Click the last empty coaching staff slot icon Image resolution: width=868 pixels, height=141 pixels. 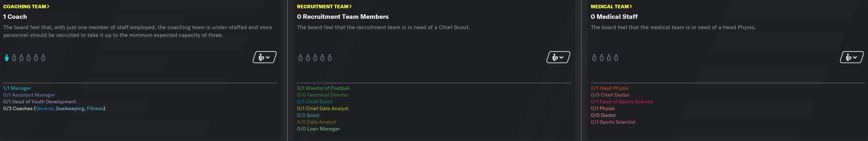pos(43,57)
